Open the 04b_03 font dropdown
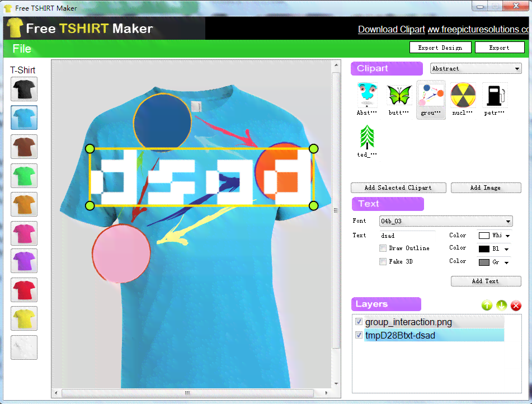Screen dimensions: 532x404 (x=445, y=222)
